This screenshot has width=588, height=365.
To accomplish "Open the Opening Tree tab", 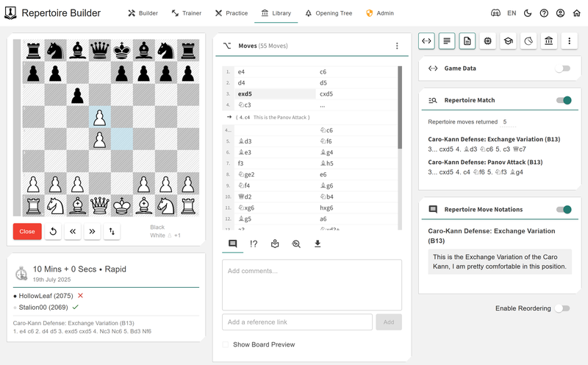I will 329,13.
